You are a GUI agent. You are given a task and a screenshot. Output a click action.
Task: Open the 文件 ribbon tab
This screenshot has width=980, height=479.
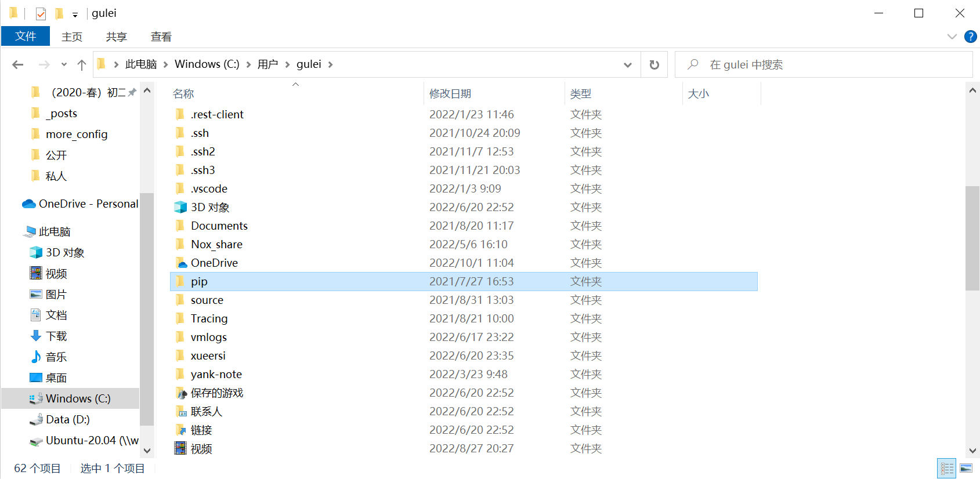coord(26,36)
